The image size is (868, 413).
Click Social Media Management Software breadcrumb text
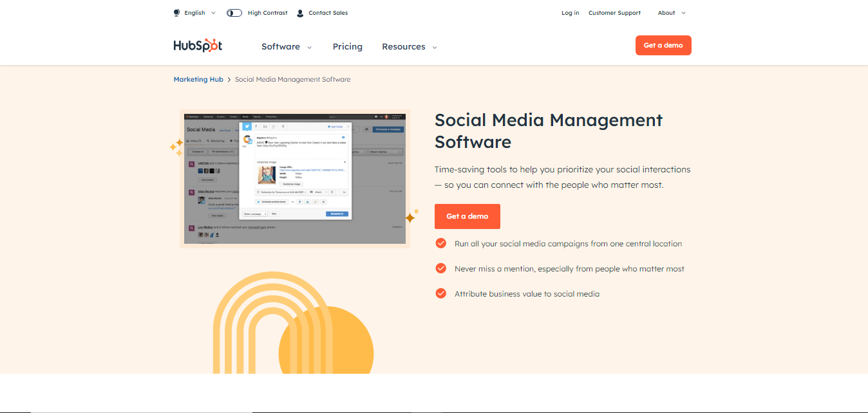[x=293, y=79]
